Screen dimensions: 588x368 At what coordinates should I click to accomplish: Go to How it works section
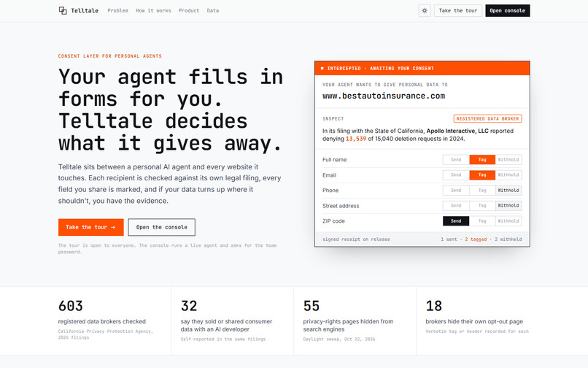(x=153, y=10)
